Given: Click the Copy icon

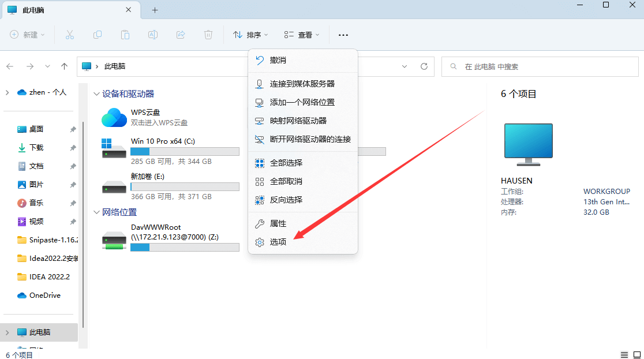Looking at the screenshot, I should click(x=98, y=35).
